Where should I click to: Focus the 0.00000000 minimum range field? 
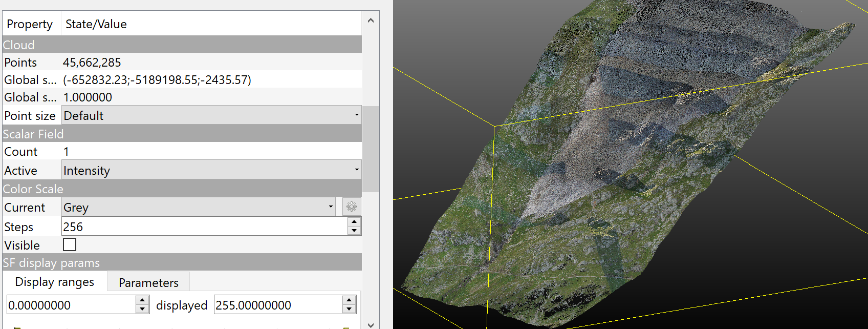71,305
